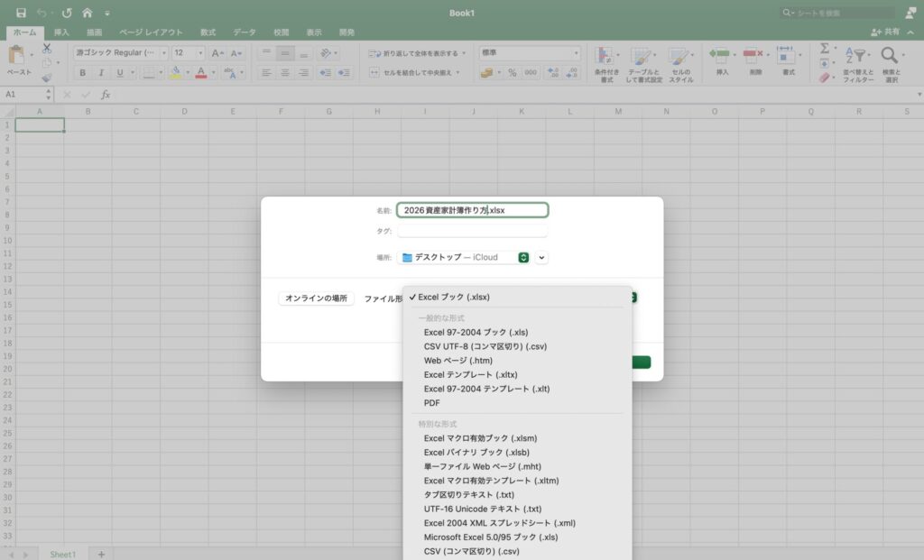This screenshot has height=560, width=924.
Task: Switch to the 挿入 ribbon tab
Action: [61, 32]
